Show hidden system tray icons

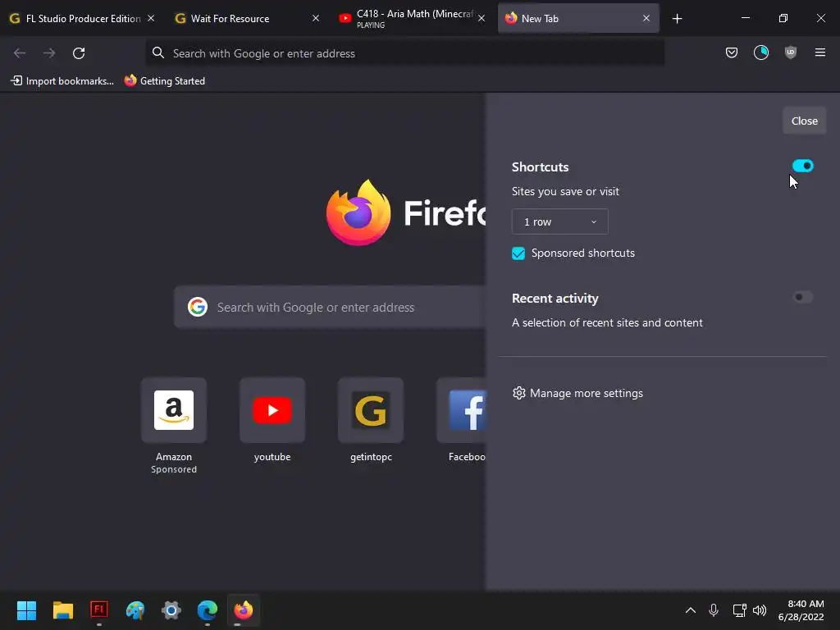pos(691,610)
